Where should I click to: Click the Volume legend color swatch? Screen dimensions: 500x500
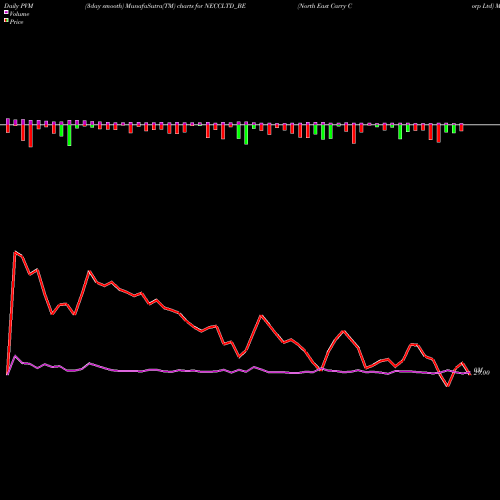(x=6, y=13)
